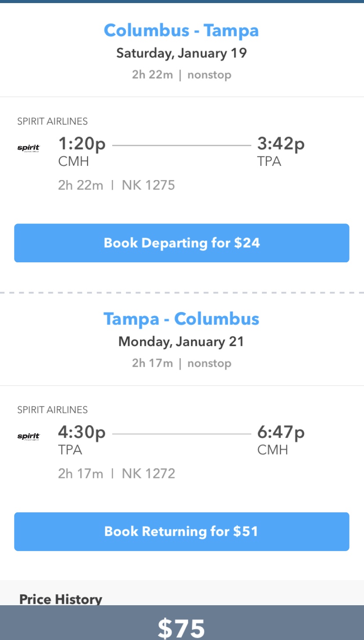Tap the SPIRIT AIRLINES label above the returning flight
364x640 pixels.
click(x=52, y=410)
